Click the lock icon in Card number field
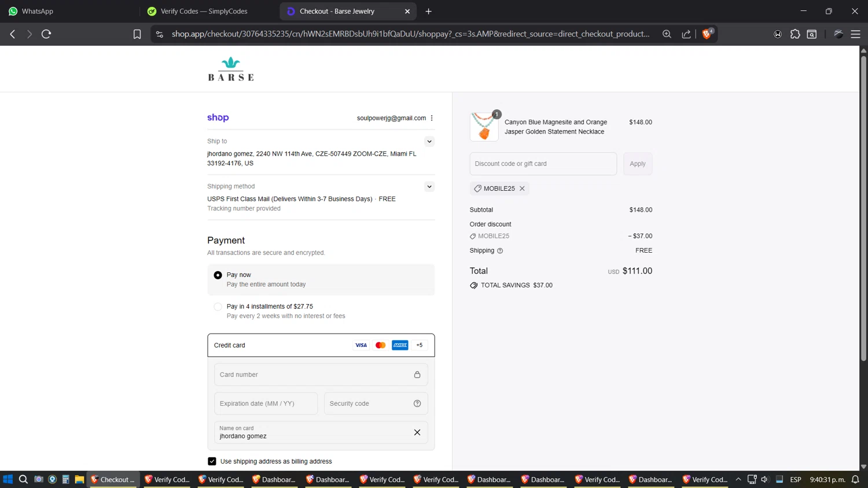Screen dimensions: 868x488 [417, 375]
